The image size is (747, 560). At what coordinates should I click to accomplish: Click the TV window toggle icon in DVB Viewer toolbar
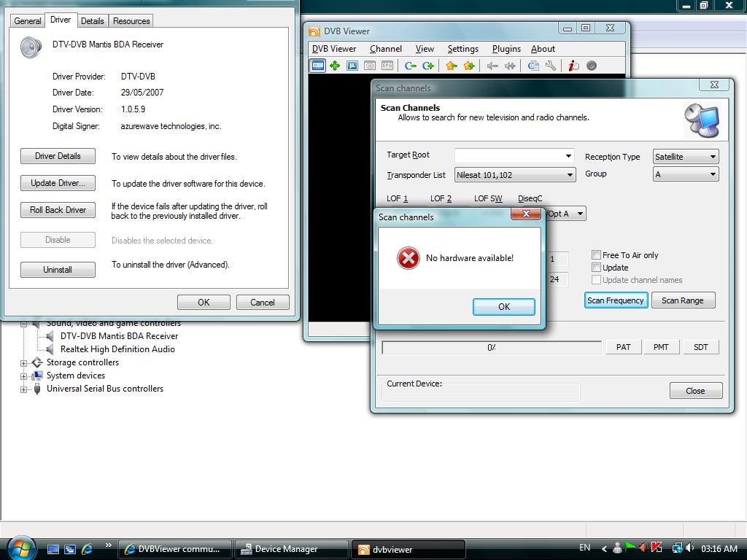318,66
